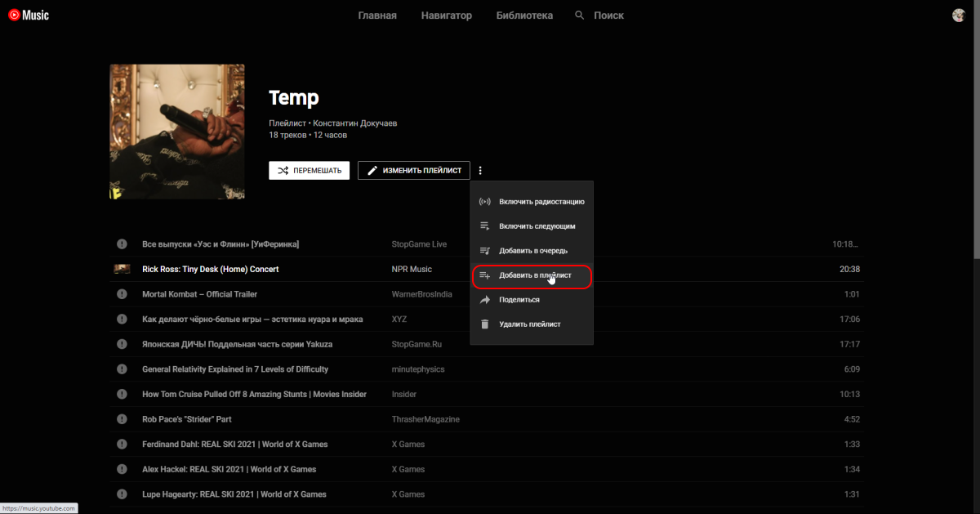980x514 pixels.
Task: Open the three-dot playlist options menu
Action: tap(480, 171)
